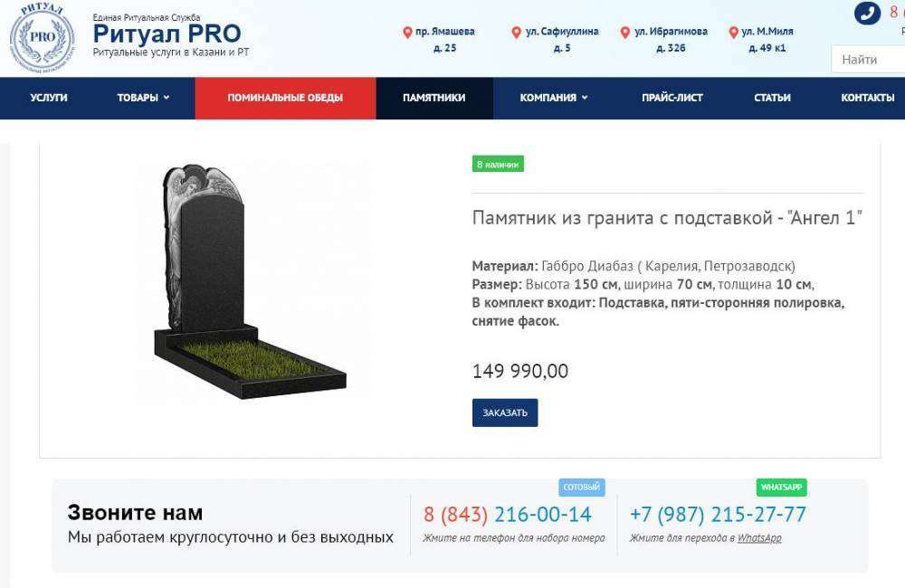
Task: Click the blue СОТОВЫЙ badge
Action: (581, 487)
